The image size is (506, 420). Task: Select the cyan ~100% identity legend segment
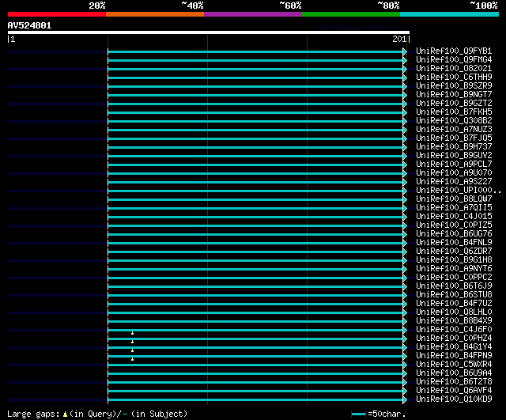tap(449, 14)
